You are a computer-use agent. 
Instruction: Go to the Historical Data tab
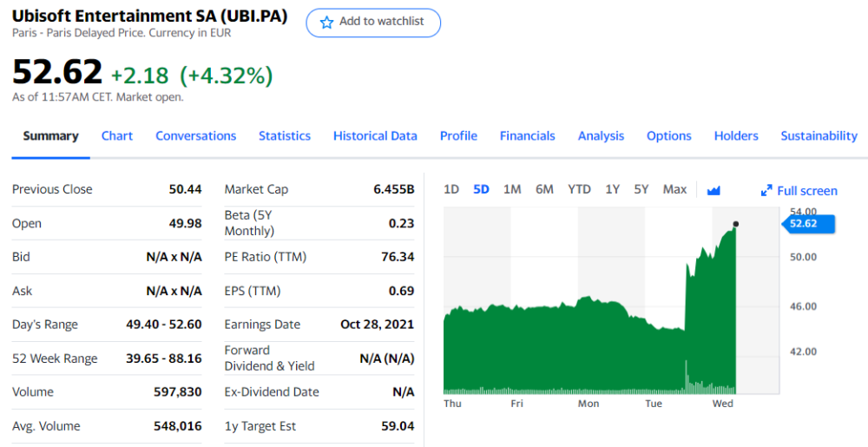click(375, 135)
